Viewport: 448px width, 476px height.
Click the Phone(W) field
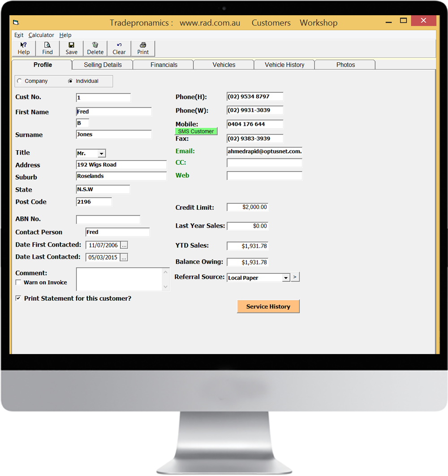[x=255, y=110]
